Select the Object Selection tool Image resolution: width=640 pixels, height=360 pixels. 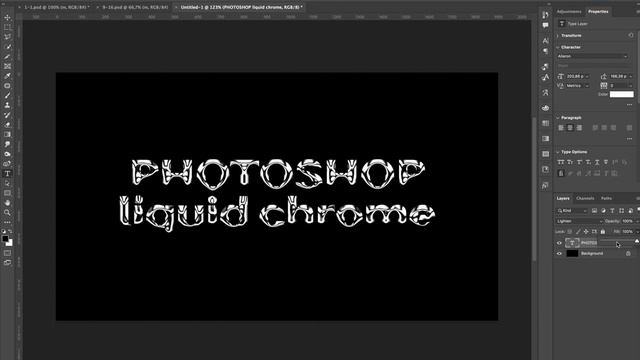[x=7, y=47]
